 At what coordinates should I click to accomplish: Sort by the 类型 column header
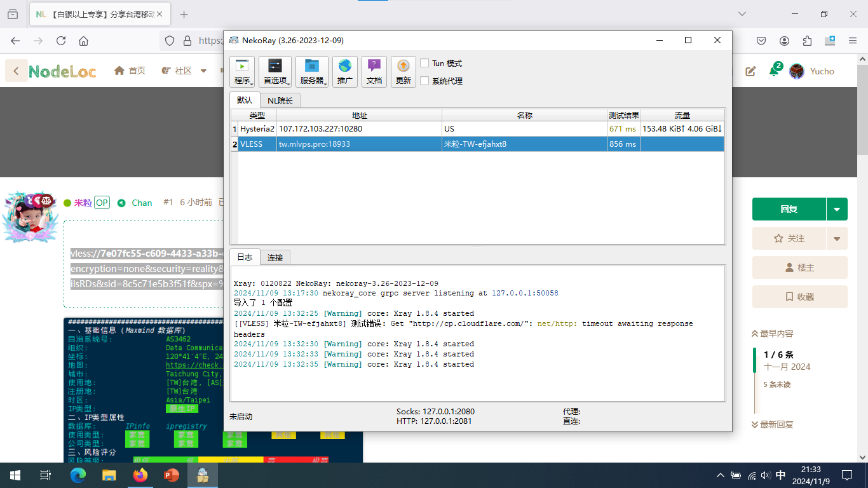point(257,116)
